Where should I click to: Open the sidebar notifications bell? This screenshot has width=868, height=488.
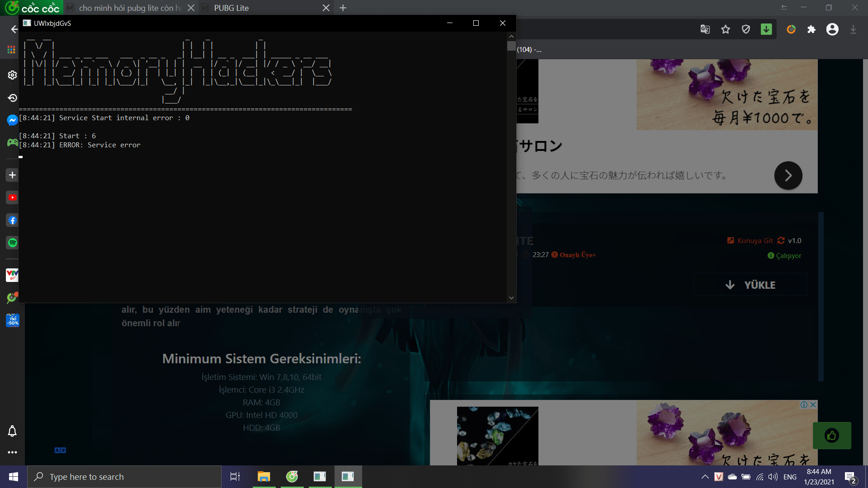[x=12, y=431]
